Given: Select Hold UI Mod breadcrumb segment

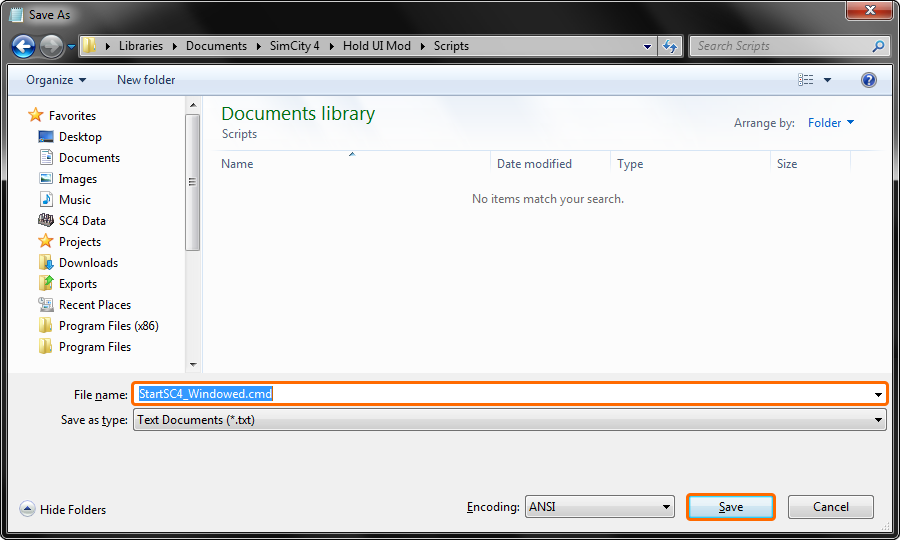Looking at the screenshot, I should click(x=377, y=46).
